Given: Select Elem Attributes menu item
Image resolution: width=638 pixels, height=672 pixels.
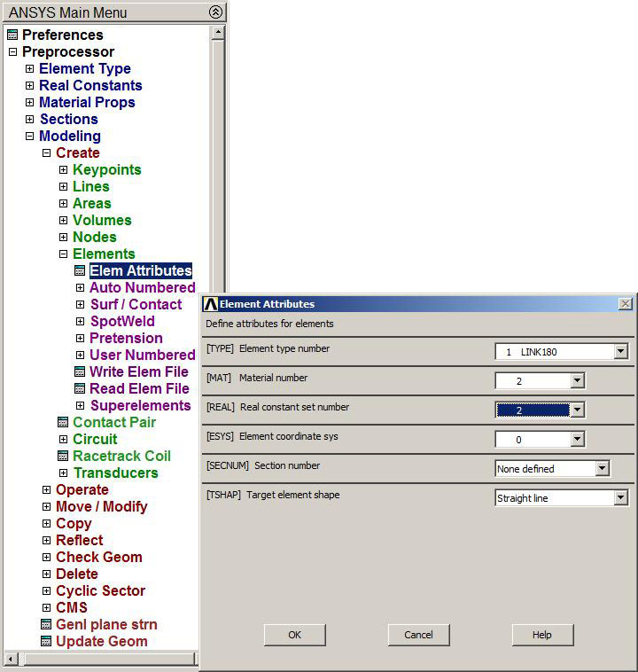Looking at the screenshot, I should [x=140, y=271].
